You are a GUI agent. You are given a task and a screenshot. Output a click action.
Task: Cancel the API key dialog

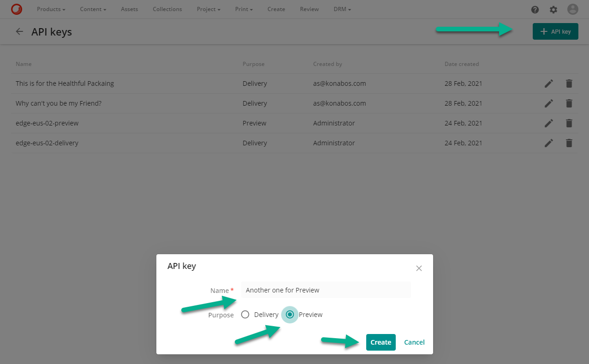coord(414,342)
